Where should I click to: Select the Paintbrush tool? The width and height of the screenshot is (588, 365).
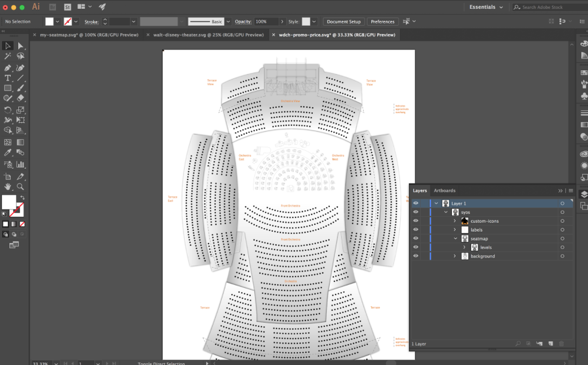(20, 88)
